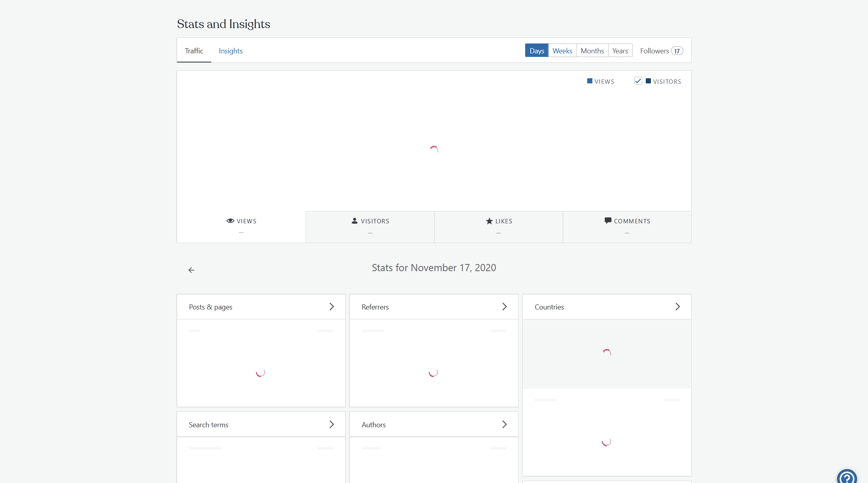Screen dimensions: 868x483
Task: Expand Authors with its chevron
Action: [505, 425]
